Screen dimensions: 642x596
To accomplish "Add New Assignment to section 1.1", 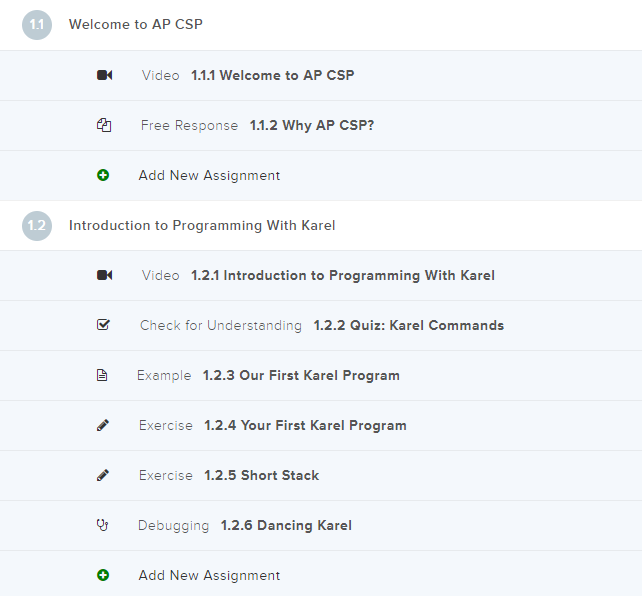I will tap(209, 175).
